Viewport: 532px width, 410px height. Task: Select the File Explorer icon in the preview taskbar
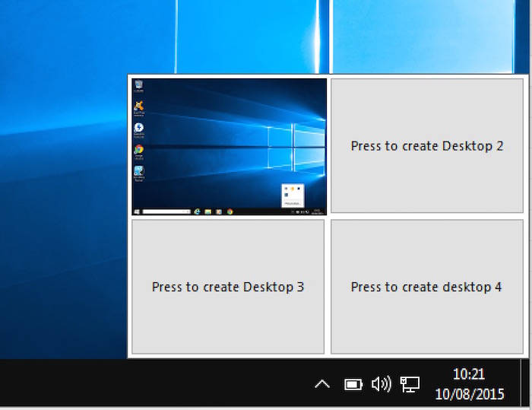pos(208,211)
